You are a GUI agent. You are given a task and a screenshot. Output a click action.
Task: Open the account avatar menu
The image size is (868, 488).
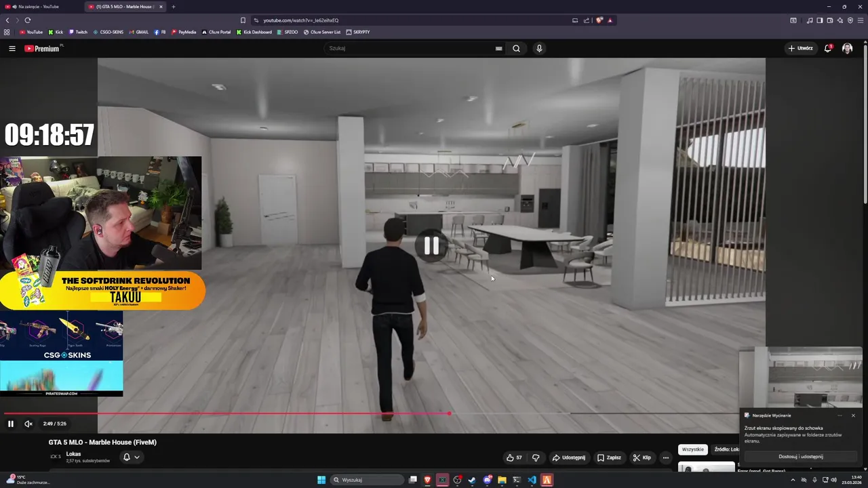(x=847, y=48)
